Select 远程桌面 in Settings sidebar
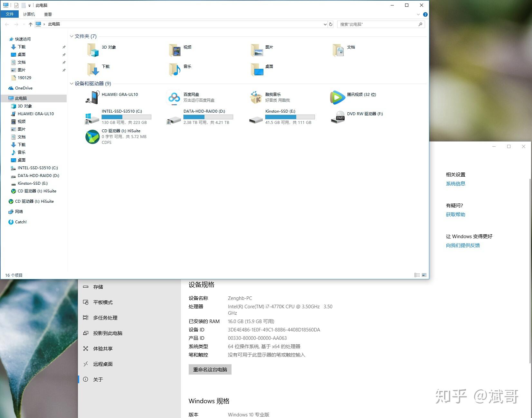532x418 pixels. 129,364
